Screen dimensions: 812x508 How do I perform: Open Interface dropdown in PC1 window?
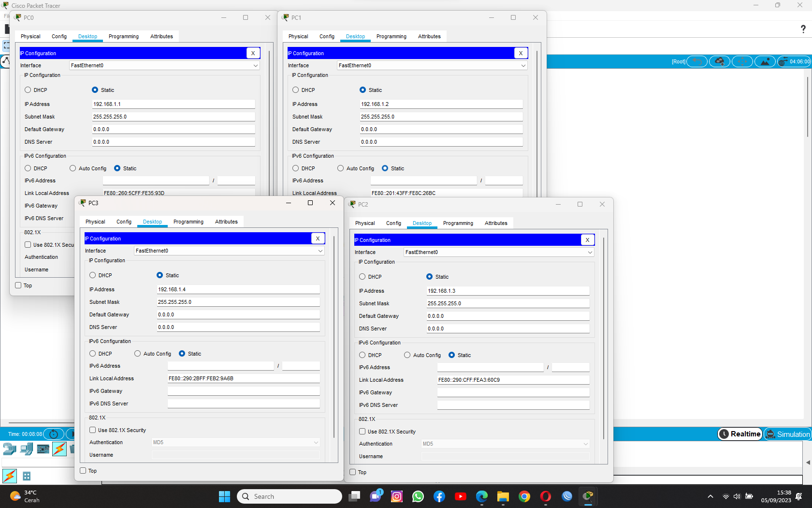(432, 65)
